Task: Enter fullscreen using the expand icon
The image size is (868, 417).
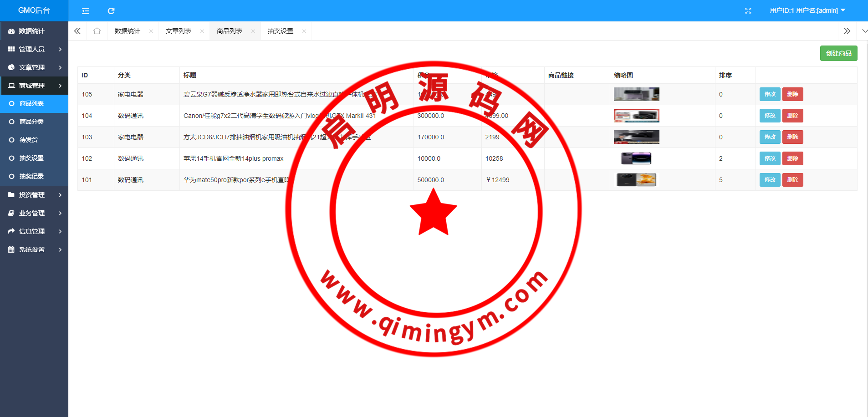Action: [748, 11]
